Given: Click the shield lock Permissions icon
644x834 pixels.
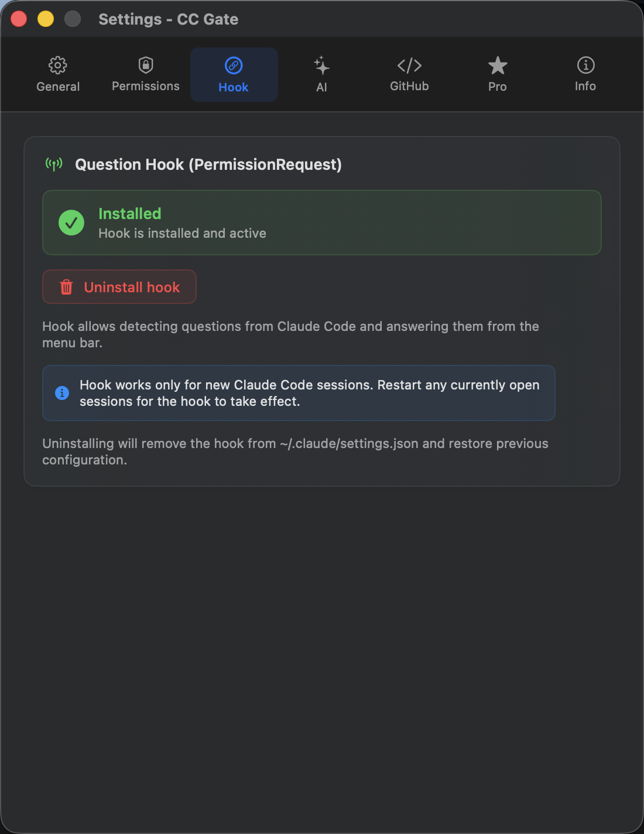Looking at the screenshot, I should pyautogui.click(x=145, y=65).
